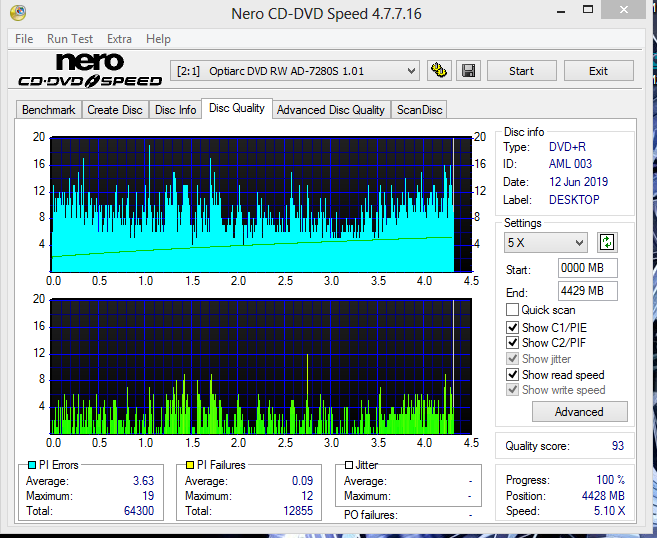This screenshot has height=538, width=657.
Task: Click PI Failures maximum 12
Action: pyautogui.click(x=307, y=496)
